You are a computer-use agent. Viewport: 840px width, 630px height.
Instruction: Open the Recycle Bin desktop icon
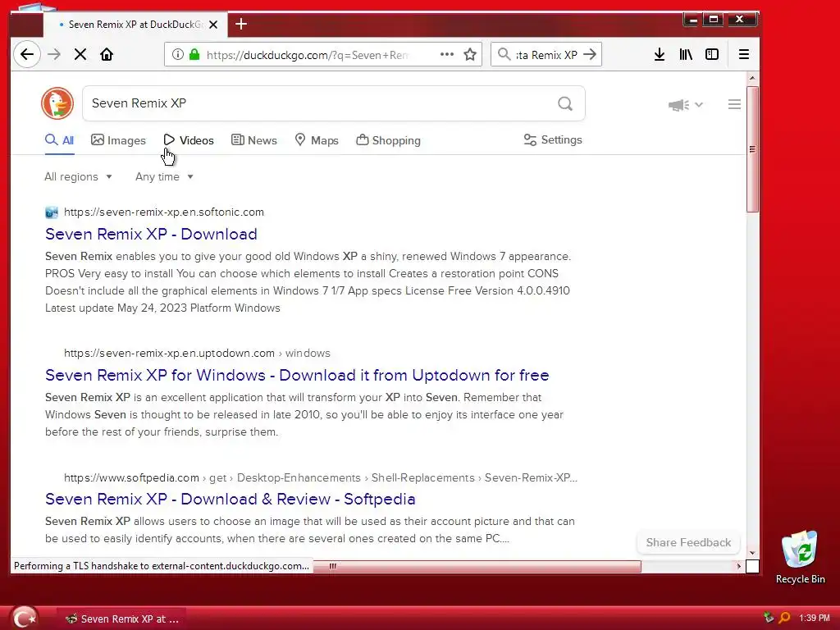point(800,557)
